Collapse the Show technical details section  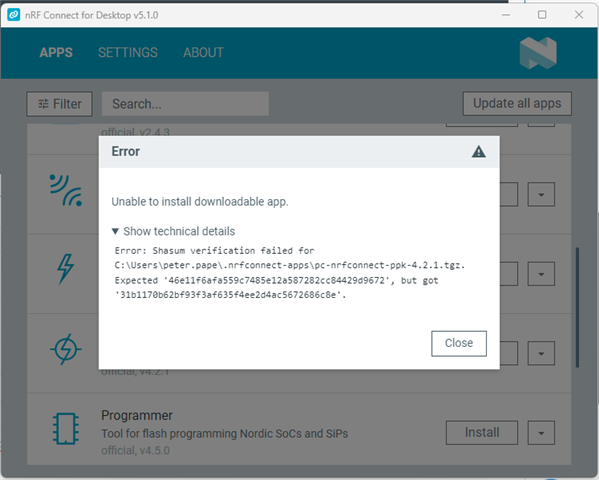[173, 231]
